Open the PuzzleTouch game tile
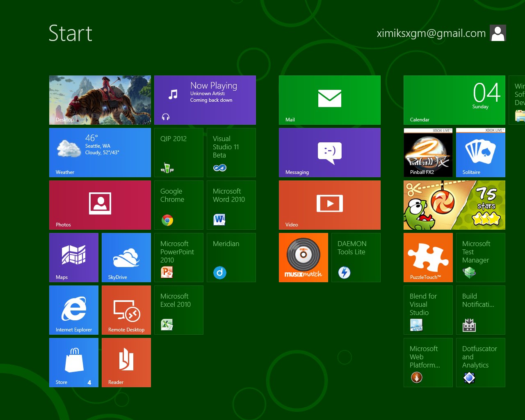The width and height of the screenshot is (525, 420). coord(428,258)
